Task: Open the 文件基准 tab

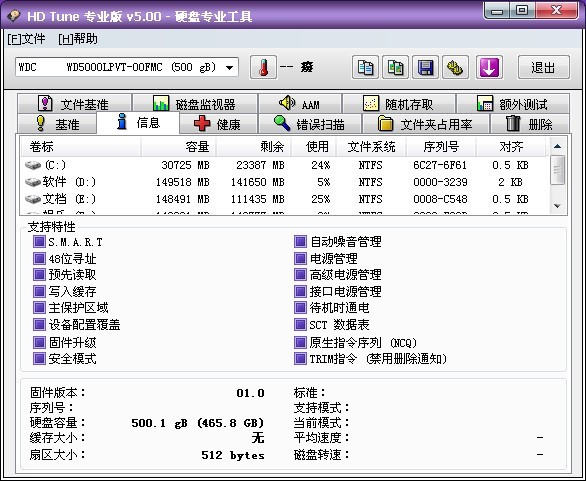Action: pos(74,104)
